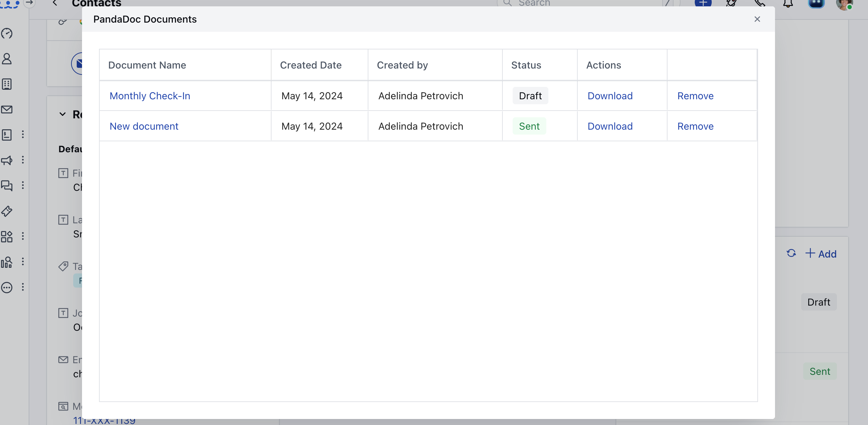Open the options dots beside the reports icon
This screenshot has width=868, height=425.
pos(23,261)
